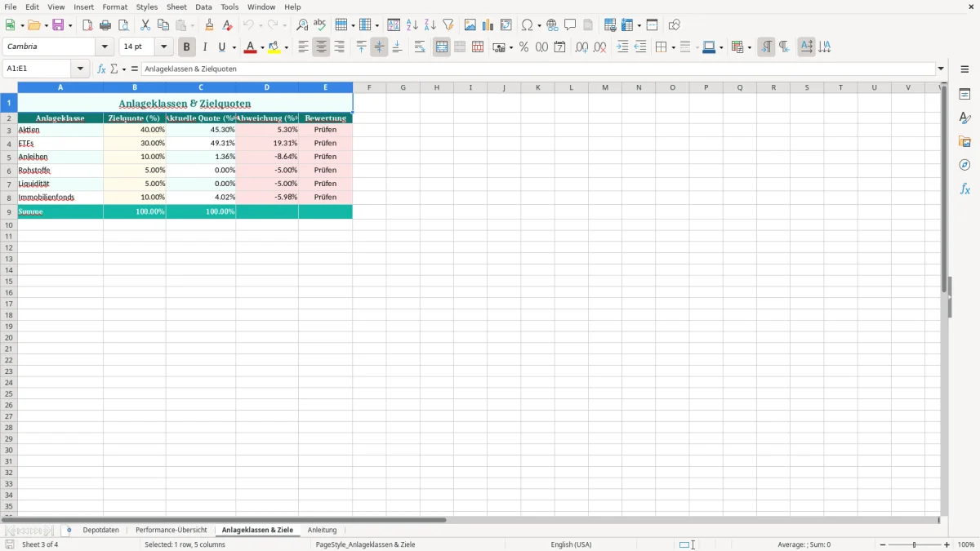Open Find & Replace
980x551 pixels.
[x=302, y=25]
